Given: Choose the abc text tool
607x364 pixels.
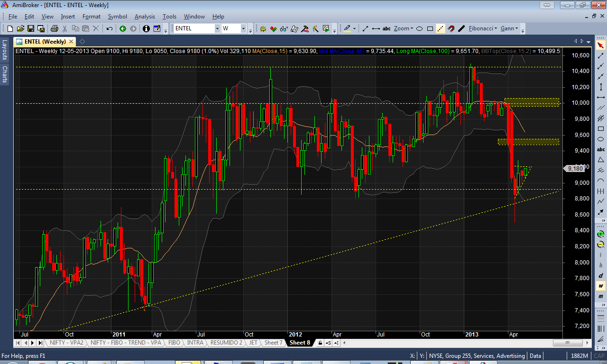Looking at the screenshot, I should click(386, 28).
